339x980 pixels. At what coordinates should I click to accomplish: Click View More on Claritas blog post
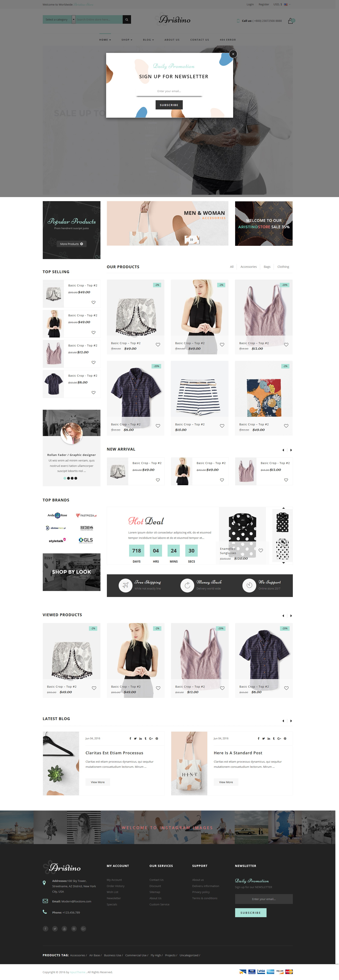(98, 782)
